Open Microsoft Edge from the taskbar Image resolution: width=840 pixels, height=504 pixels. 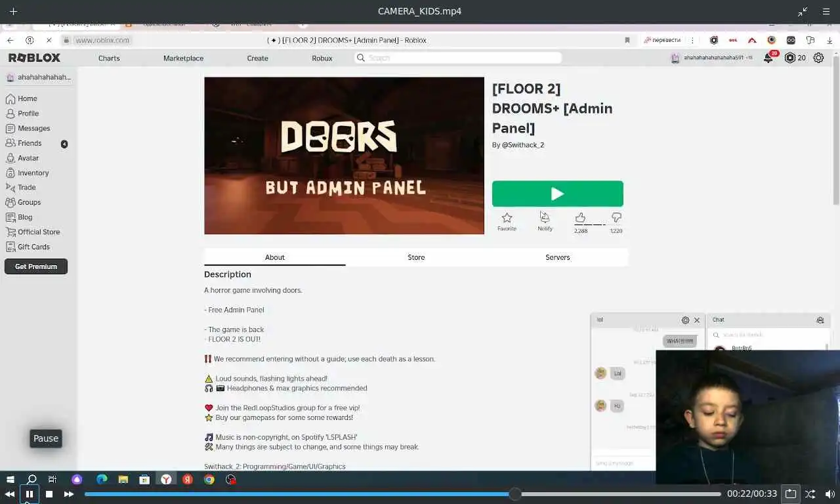[x=102, y=480]
